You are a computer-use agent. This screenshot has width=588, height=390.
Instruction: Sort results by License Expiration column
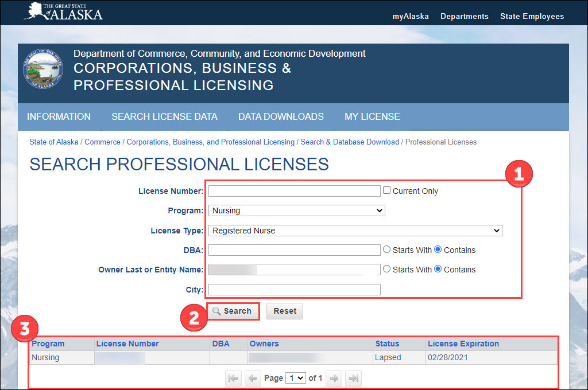(463, 344)
